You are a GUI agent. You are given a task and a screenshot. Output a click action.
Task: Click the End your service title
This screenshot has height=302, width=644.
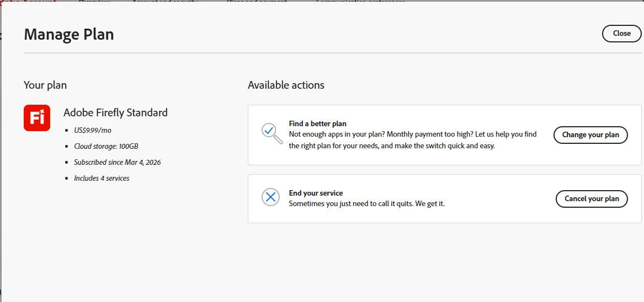tap(316, 193)
